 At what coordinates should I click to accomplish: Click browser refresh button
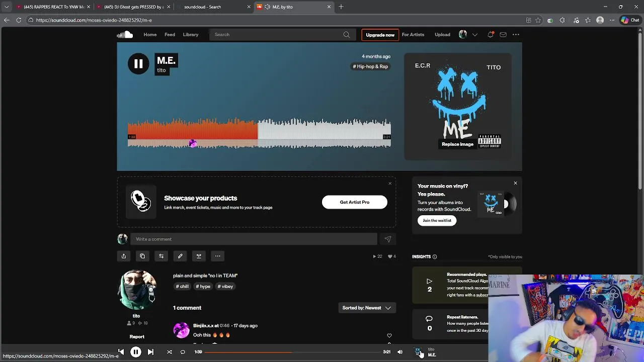[x=19, y=20]
